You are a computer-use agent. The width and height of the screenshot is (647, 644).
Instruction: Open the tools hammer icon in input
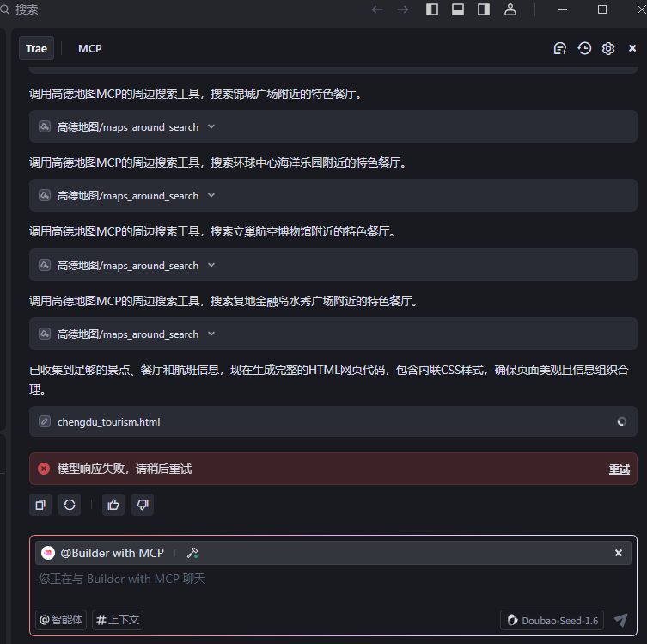(x=192, y=553)
